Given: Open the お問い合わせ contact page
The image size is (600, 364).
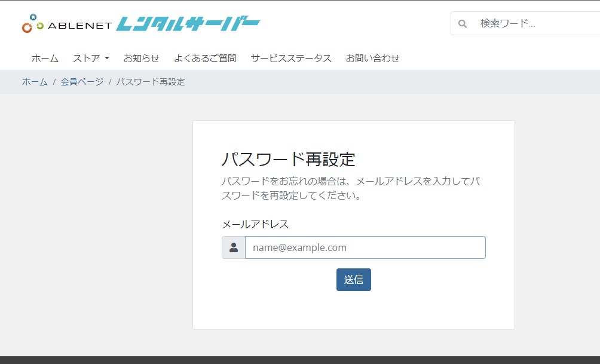Looking at the screenshot, I should pyautogui.click(x=373, y=58).
